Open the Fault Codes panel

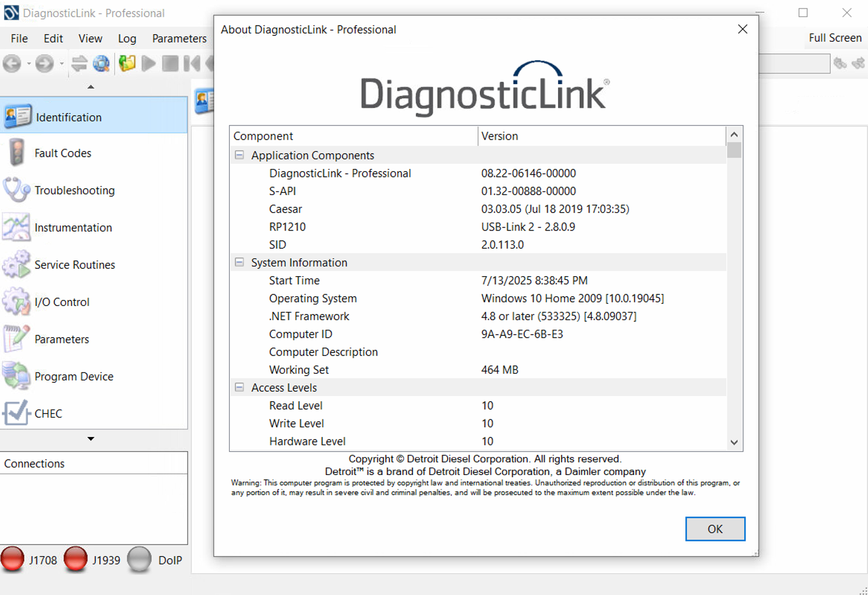coord(62,153)
